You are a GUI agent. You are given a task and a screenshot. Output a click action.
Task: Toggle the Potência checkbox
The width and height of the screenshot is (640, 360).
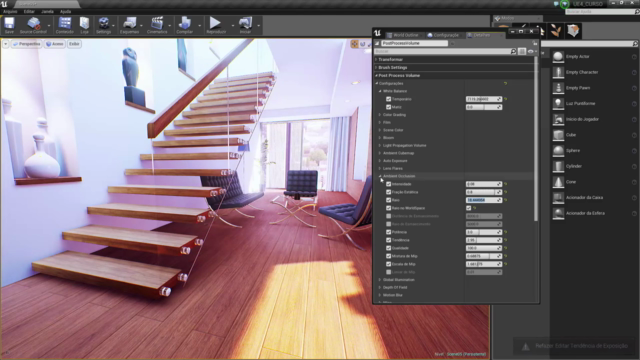pos(389,232)
